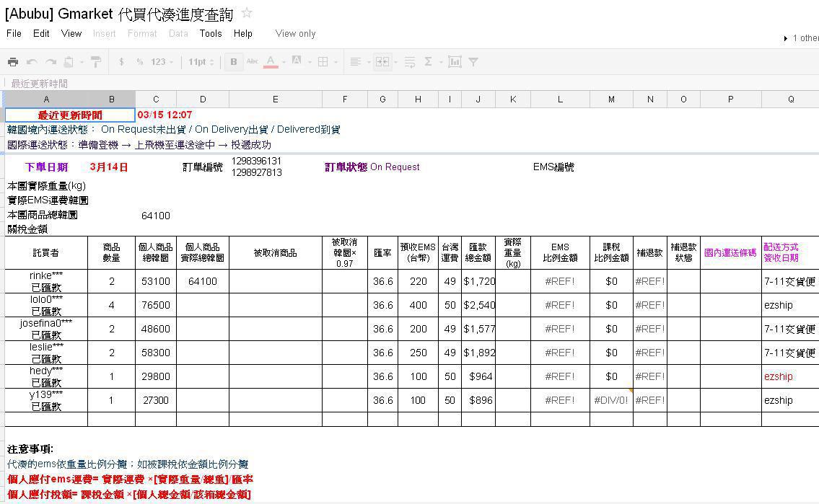Toggle the merge cells button
This screenshot has height=504, width=819.
tap(382, 62)
